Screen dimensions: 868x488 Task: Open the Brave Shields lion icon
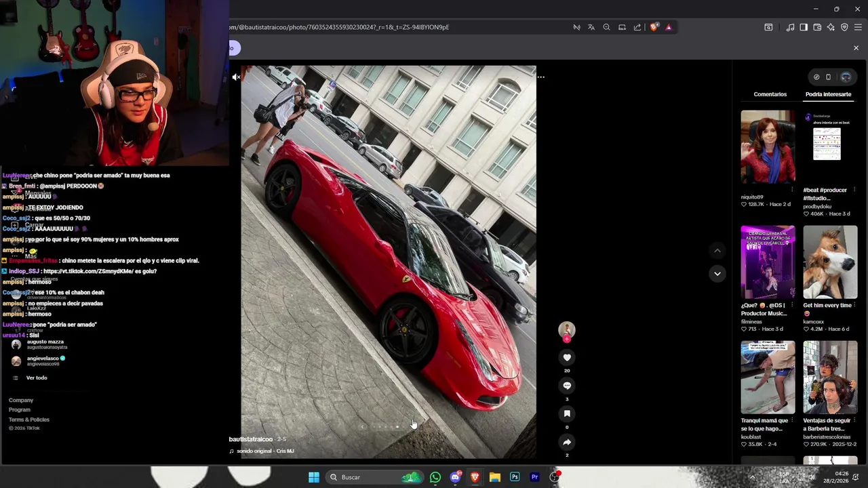click(654, 27)
